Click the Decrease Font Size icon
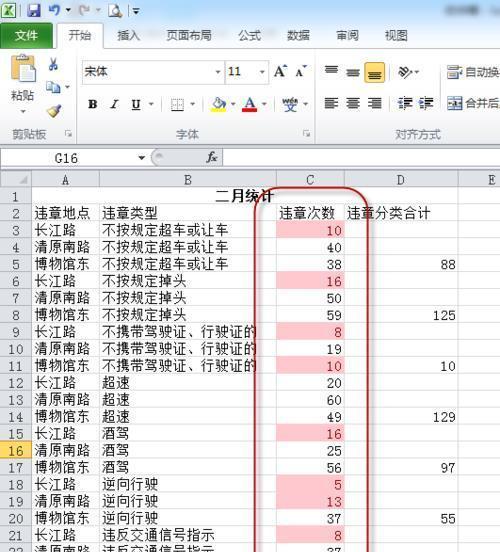 coord(301,71)
